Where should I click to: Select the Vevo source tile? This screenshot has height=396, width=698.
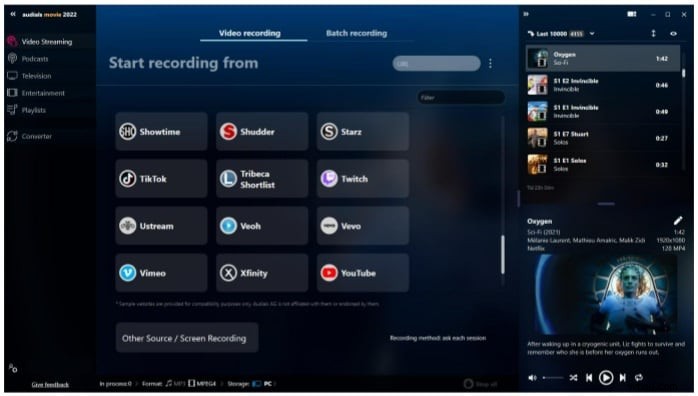[363, 226]
